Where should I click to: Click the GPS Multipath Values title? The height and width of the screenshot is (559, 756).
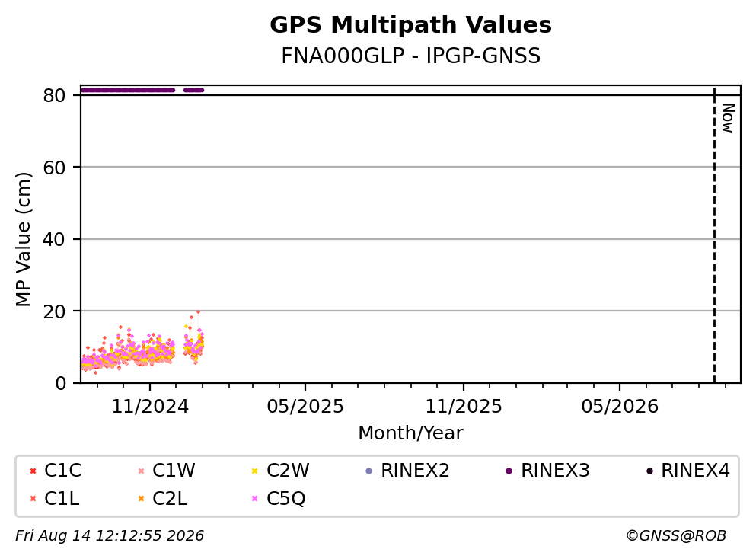click(x=411, y=25)
